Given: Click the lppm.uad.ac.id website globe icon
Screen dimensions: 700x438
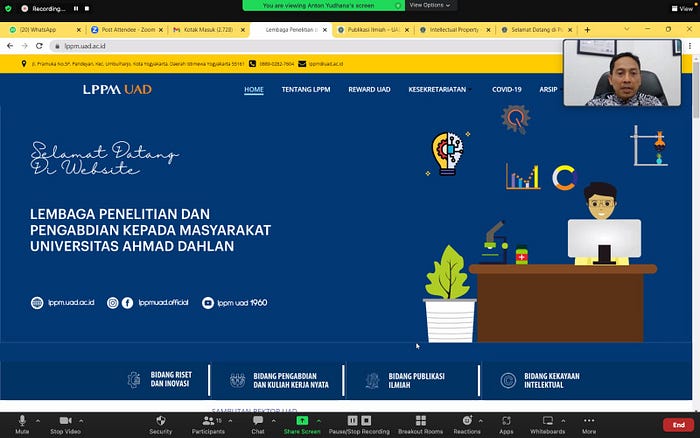Looking at the screenshot, I should [x=37, y=303].
